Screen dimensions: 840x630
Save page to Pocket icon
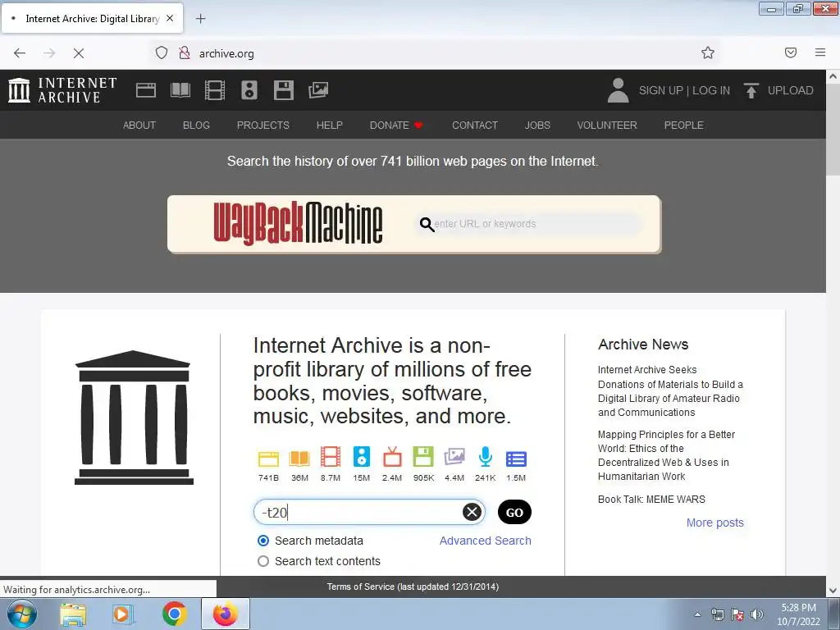click(791, 52)
